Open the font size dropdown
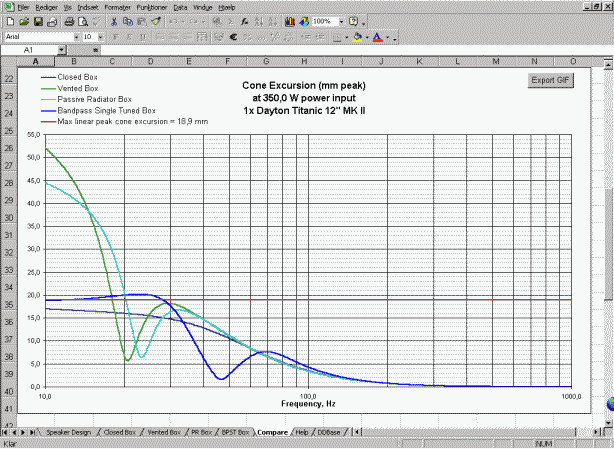Viewport: 614px width, 449px height. pyautogui.click(x=101, y=37)
